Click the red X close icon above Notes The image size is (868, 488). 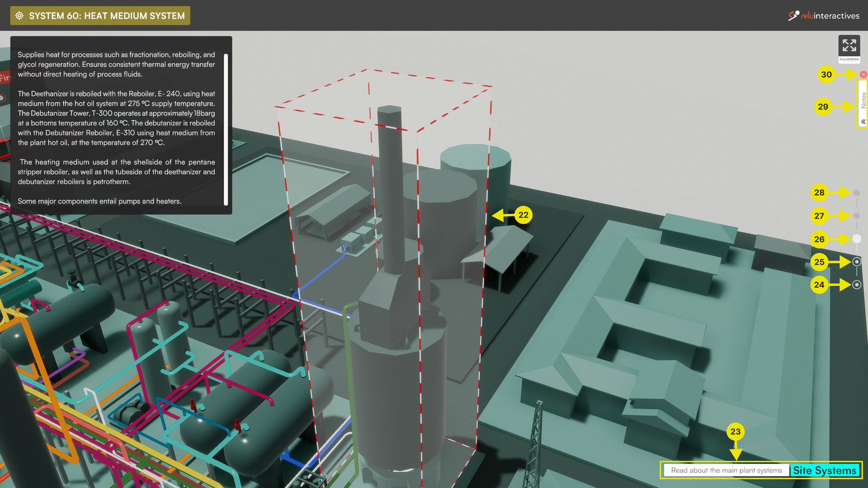click(x=863, y=74)
